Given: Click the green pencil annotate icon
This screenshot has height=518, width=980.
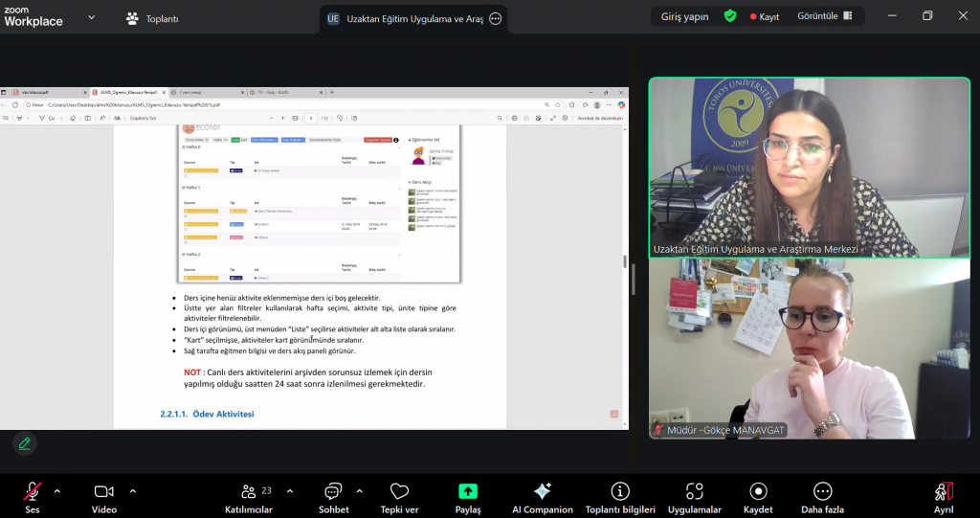Looking at the screenshot, I should coord(25,443).
